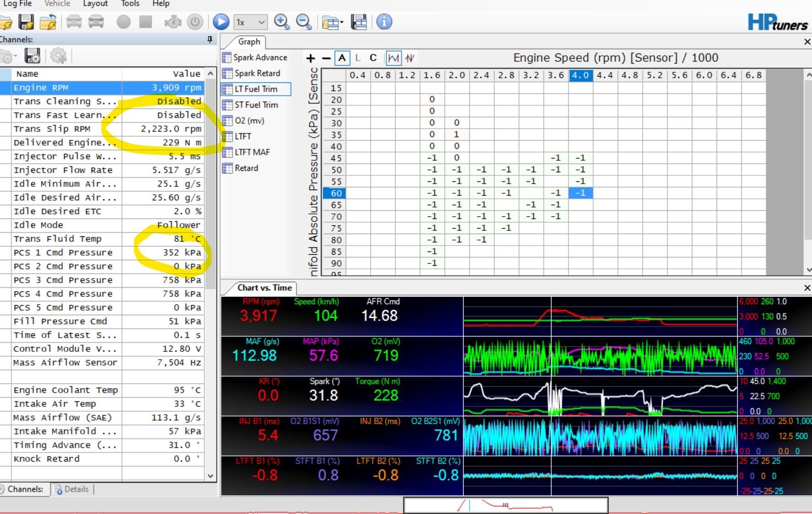
Task: Open the Tools menu
Action: 130,4
